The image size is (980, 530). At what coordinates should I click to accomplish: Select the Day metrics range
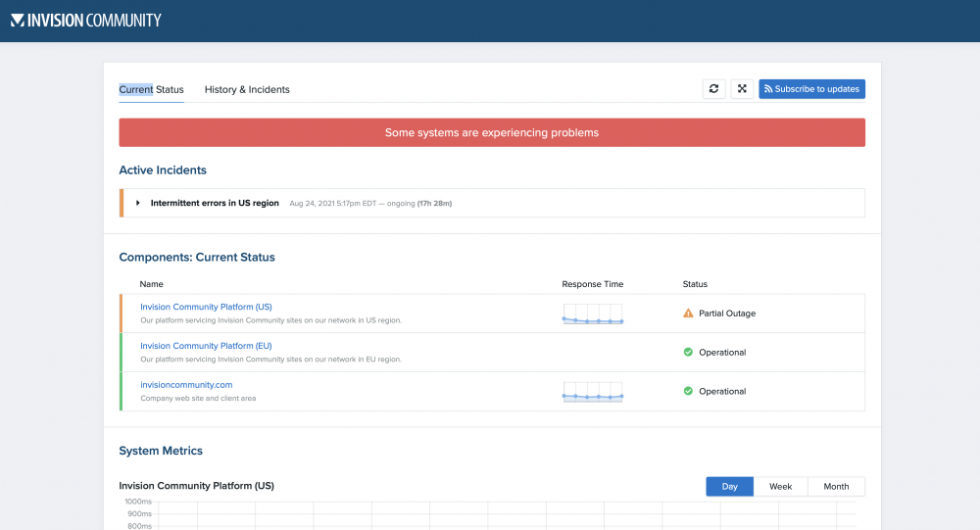coord(729,486)
